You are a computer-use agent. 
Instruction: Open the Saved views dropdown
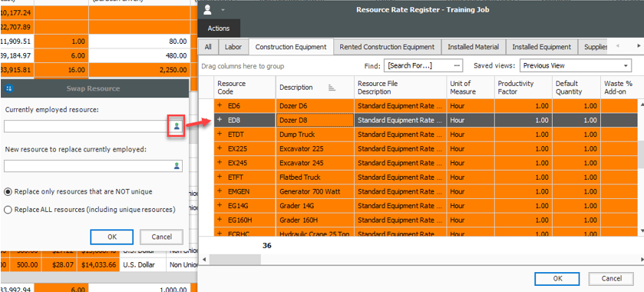tap(626, 66)
